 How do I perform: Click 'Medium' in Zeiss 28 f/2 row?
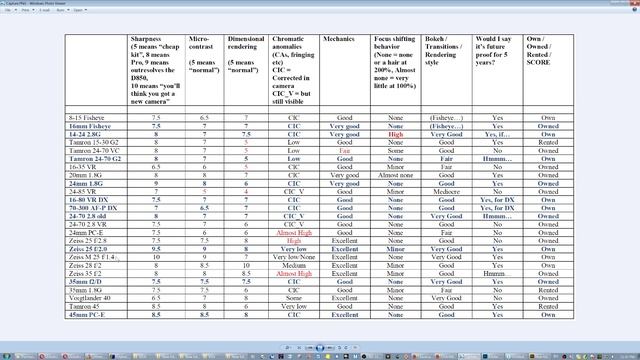click(x=294, y=265)
